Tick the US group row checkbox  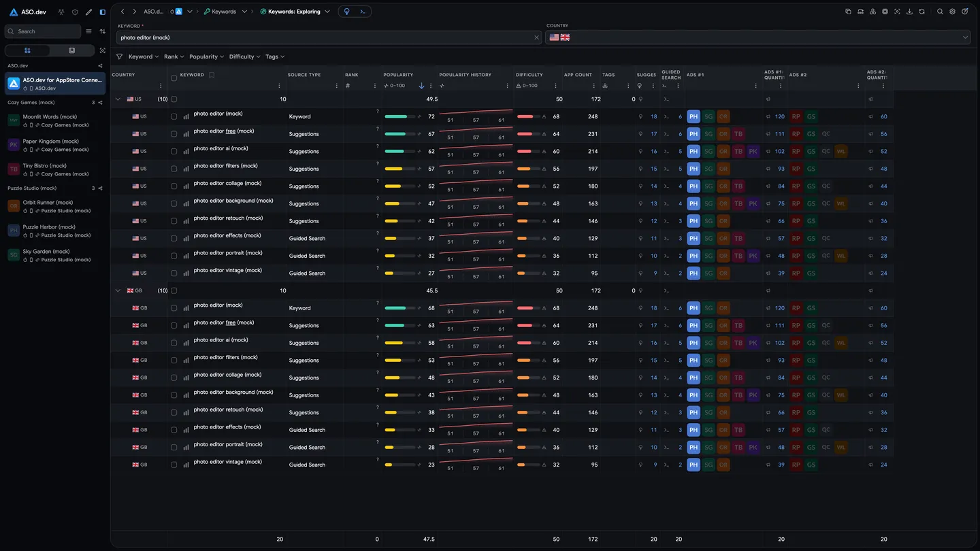(174, 99)
